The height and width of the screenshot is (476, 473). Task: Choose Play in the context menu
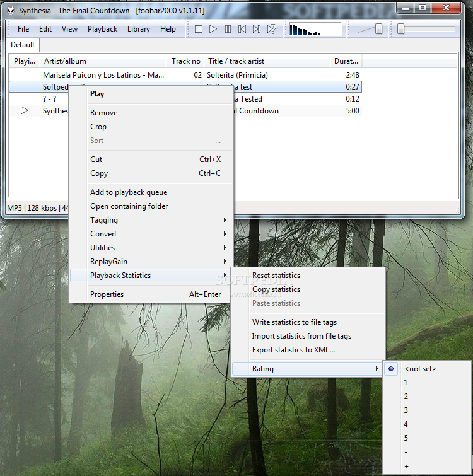[151, 94]
